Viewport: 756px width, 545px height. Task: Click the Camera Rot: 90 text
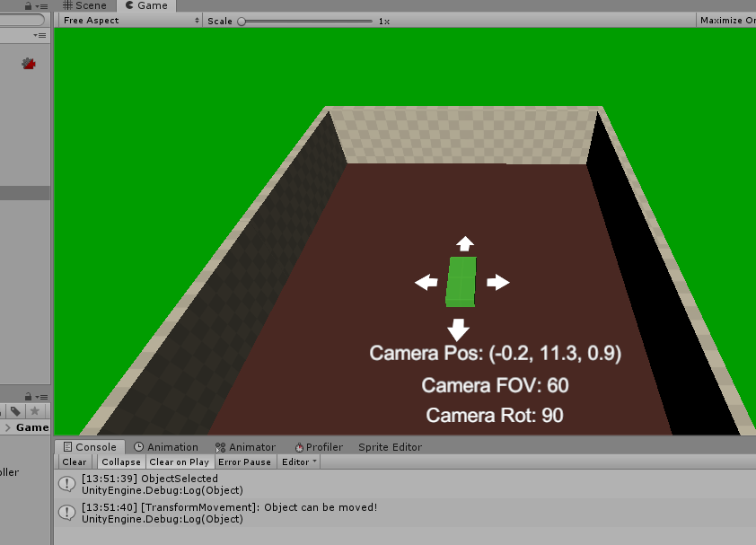coord(495,416)
